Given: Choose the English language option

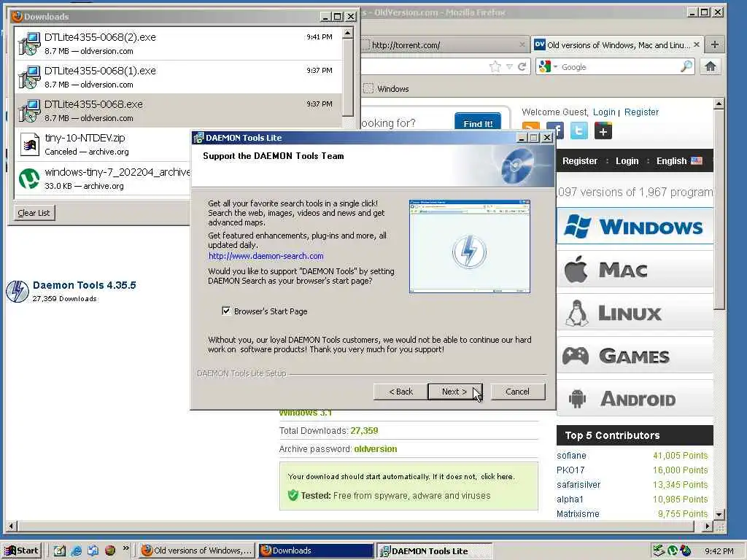Looking at the screenshot, I should 679,161.
